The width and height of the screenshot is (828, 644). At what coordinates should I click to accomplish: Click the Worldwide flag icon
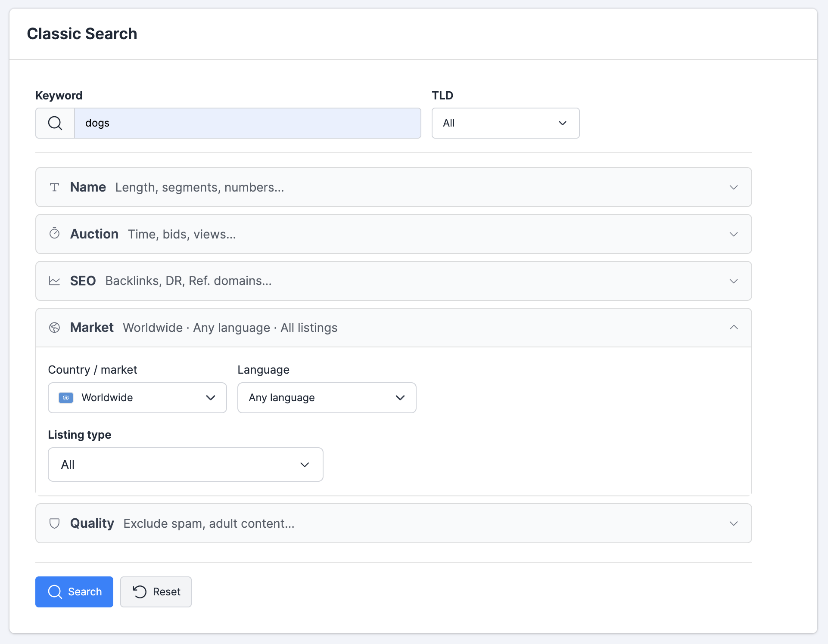point(66,398)
